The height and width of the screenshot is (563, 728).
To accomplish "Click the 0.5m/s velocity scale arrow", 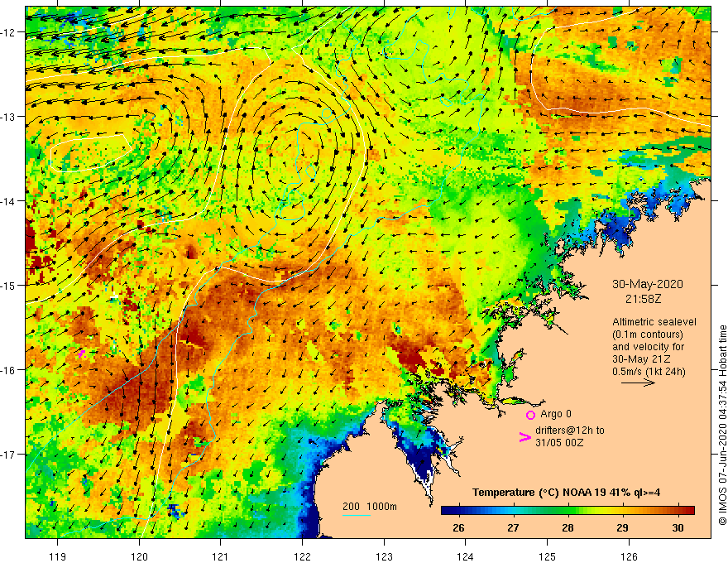I will click(x=638, y=383).
